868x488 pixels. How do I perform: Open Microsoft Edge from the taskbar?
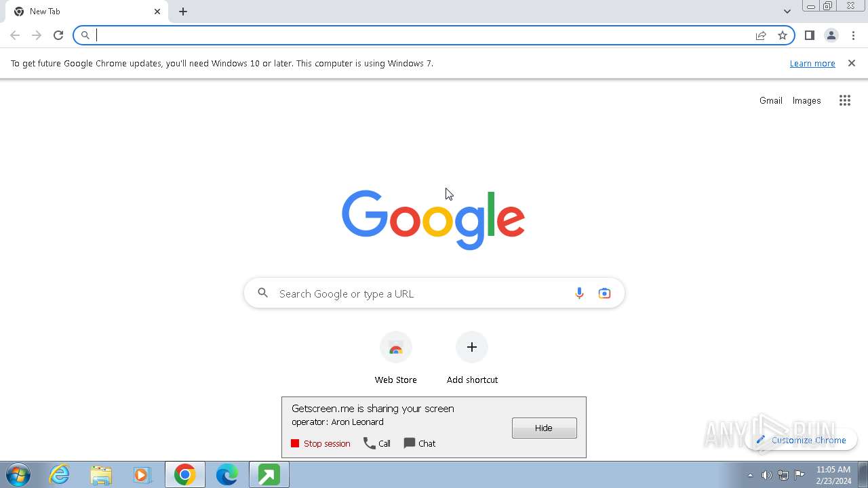(226, 475)
